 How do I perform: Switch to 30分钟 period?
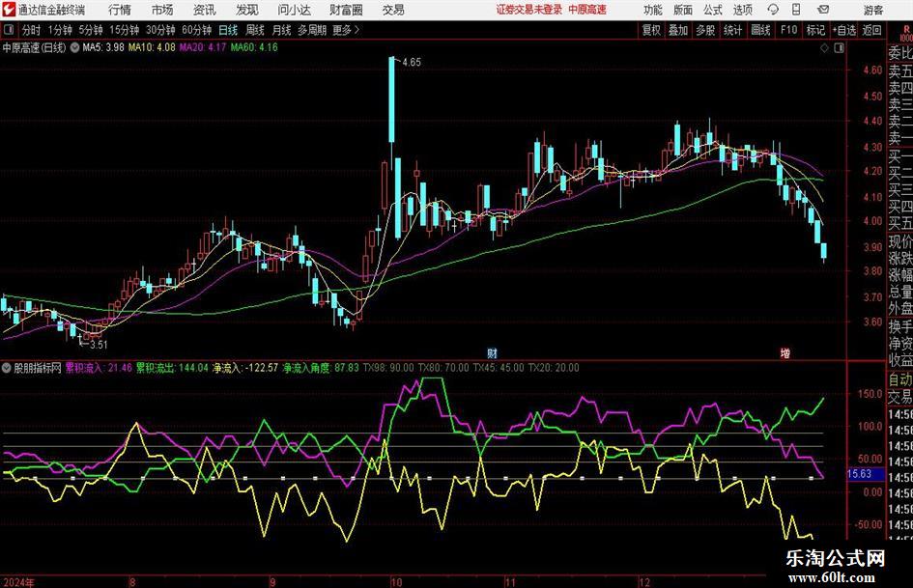coord(160,30)
